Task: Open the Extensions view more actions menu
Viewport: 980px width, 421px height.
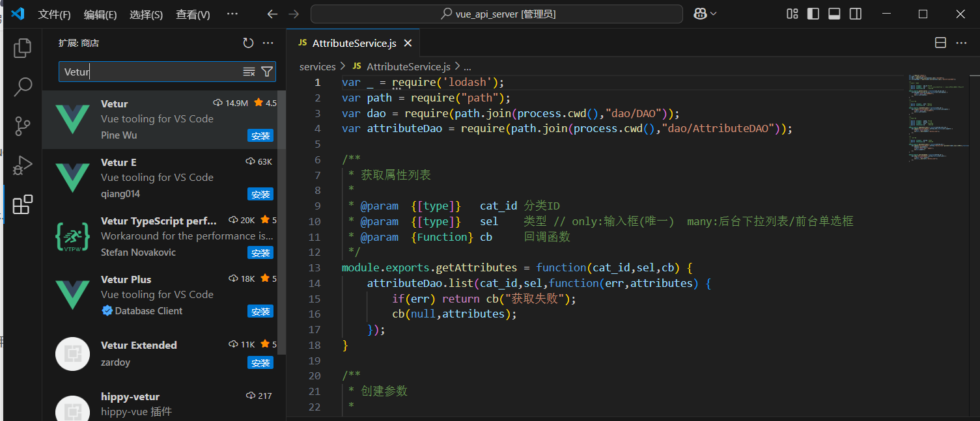Action: (268, 42)
